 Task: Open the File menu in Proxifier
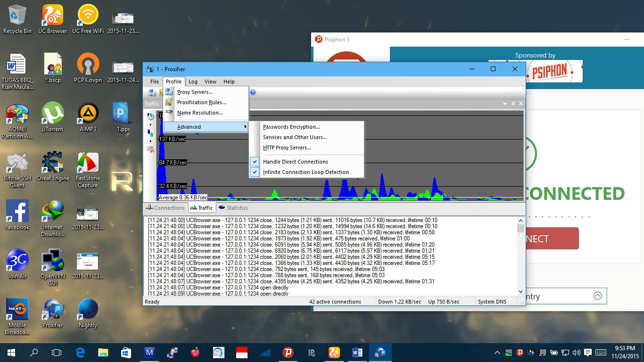[x=155, y=82]
